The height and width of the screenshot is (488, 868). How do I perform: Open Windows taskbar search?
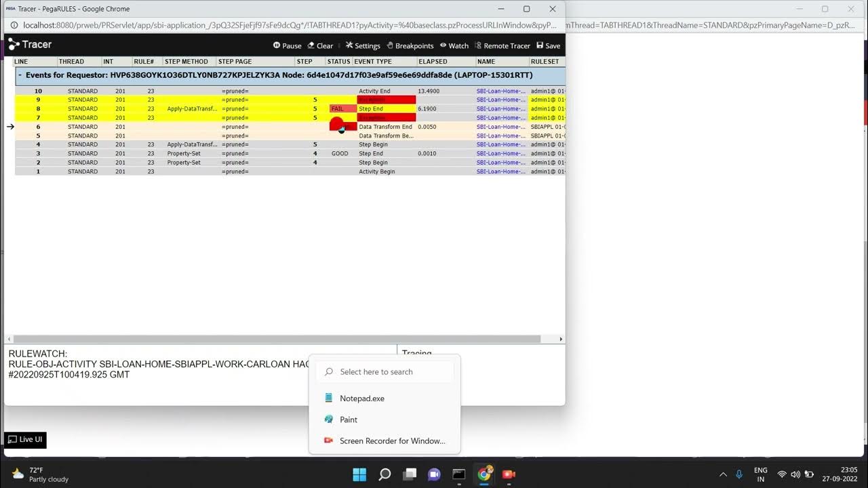[384, 474]
